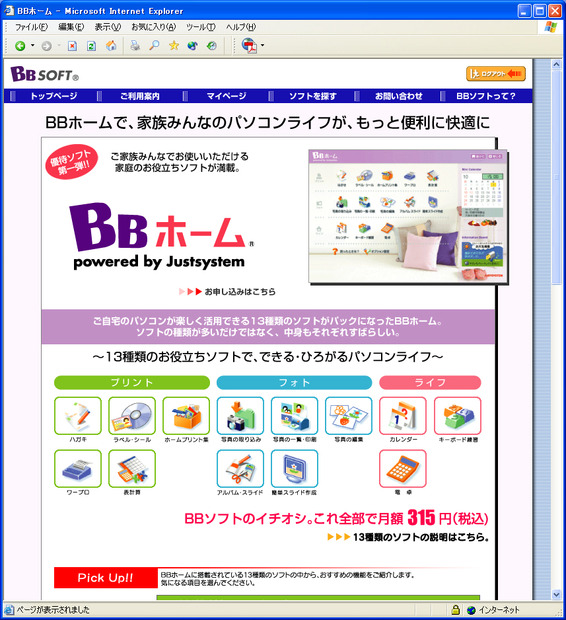Click the vertical scrollbar thumb
566x620 pixels.
click(557, 177)
